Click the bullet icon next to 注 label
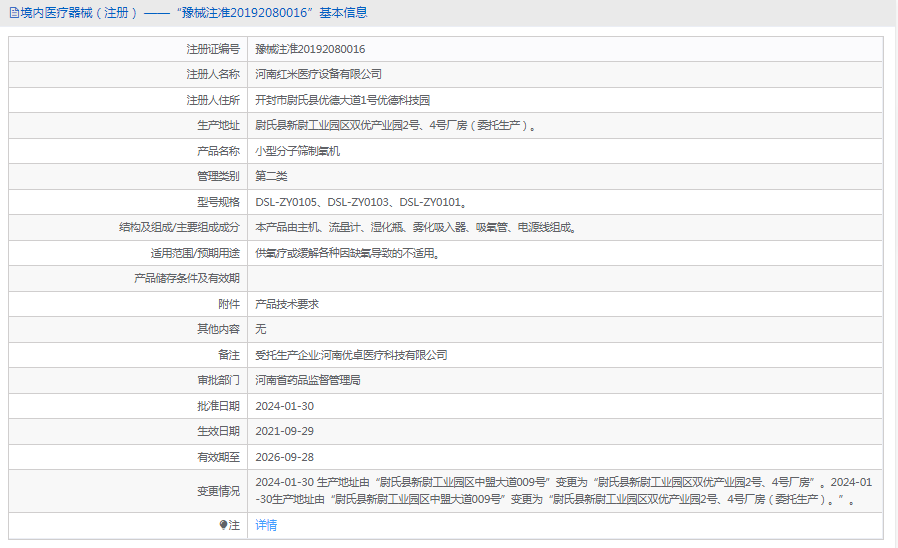Image resolution: width=898 pixels, height=548 pixels. (224, 525)
